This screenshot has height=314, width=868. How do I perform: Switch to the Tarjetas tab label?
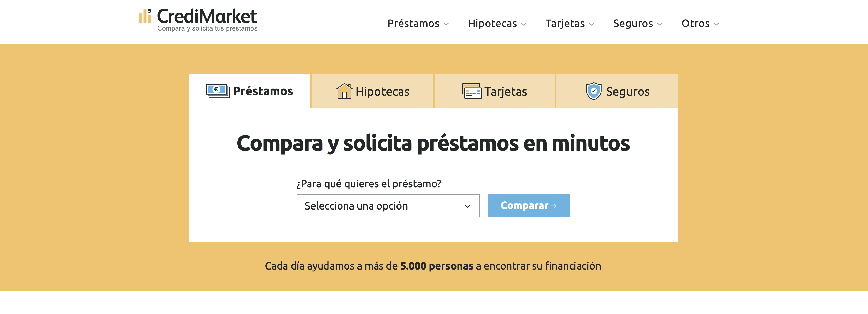(505, 92)
